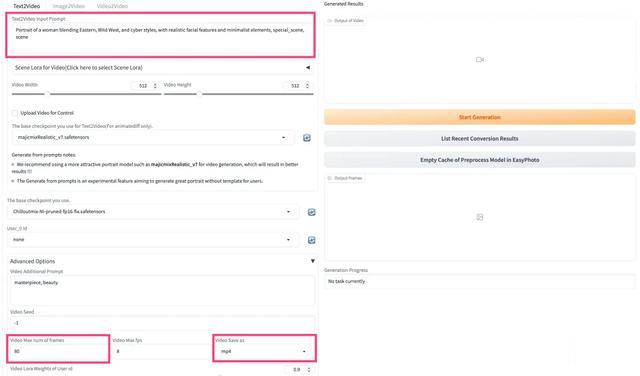Adjust the Video Width slider handle
Image resolution: width=640 pixels, height=376 pixels.
click(47, 94)
